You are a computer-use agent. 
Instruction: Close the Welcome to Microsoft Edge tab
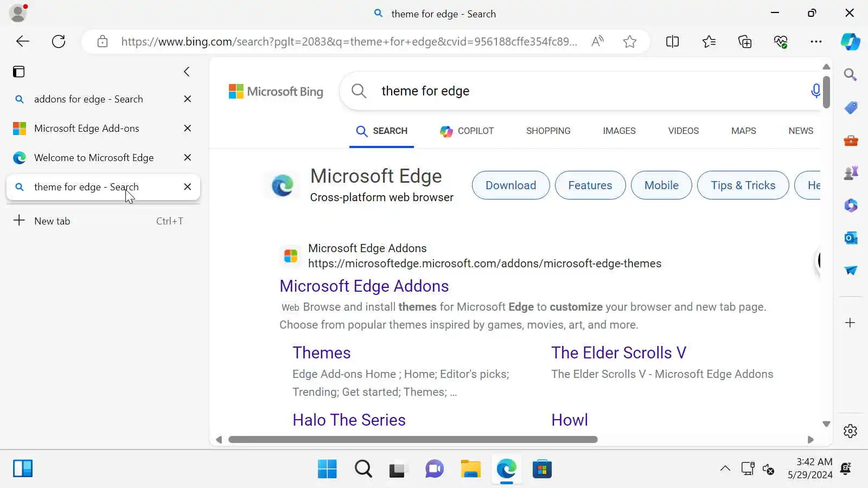point(188,158)
